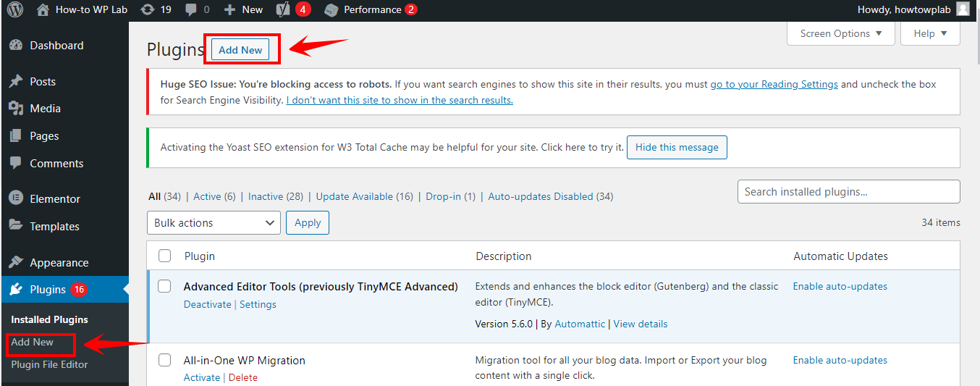Image resolution: width=980 pixels, height=386 pixels.
Task: Click View details for Advanced Editor Tools
Action: click(x=641, y=324)
